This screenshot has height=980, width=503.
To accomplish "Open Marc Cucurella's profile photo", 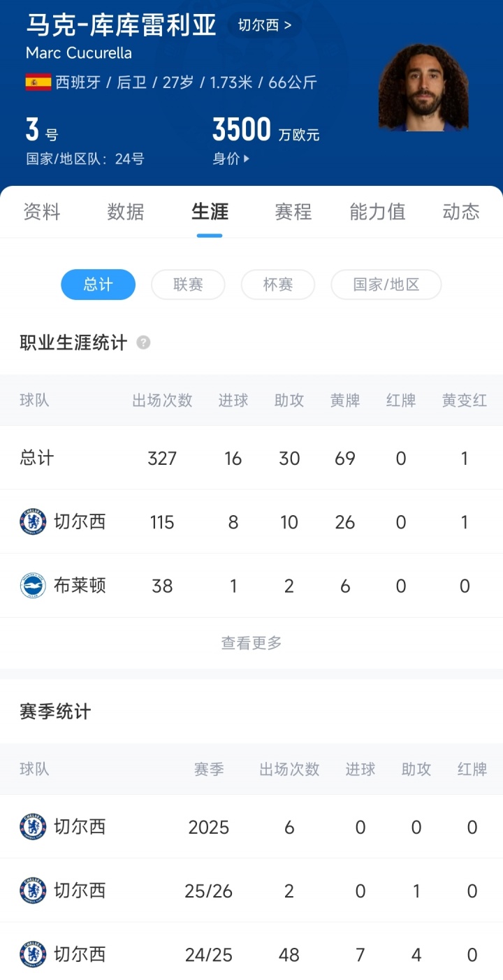I will click(x=423, y=87).
